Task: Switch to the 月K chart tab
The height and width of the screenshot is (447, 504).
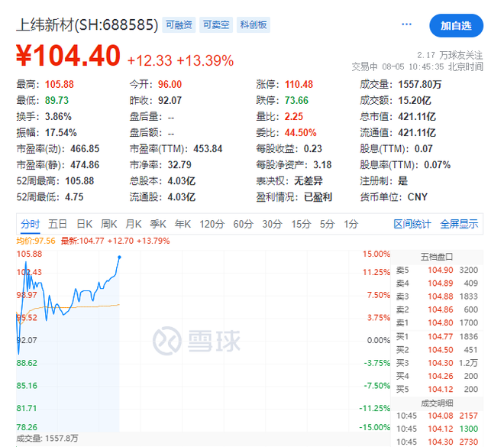Action: pyautogui.click(x=133, y=224)
